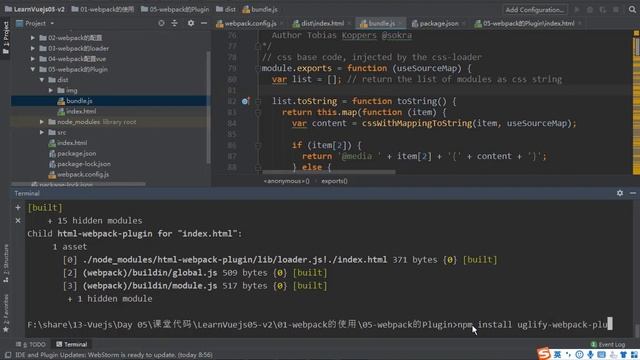Image resolution: width=640 pixels, height=360 pixels.
Task: Collapse the dist folder
Action: click(42, 80)
